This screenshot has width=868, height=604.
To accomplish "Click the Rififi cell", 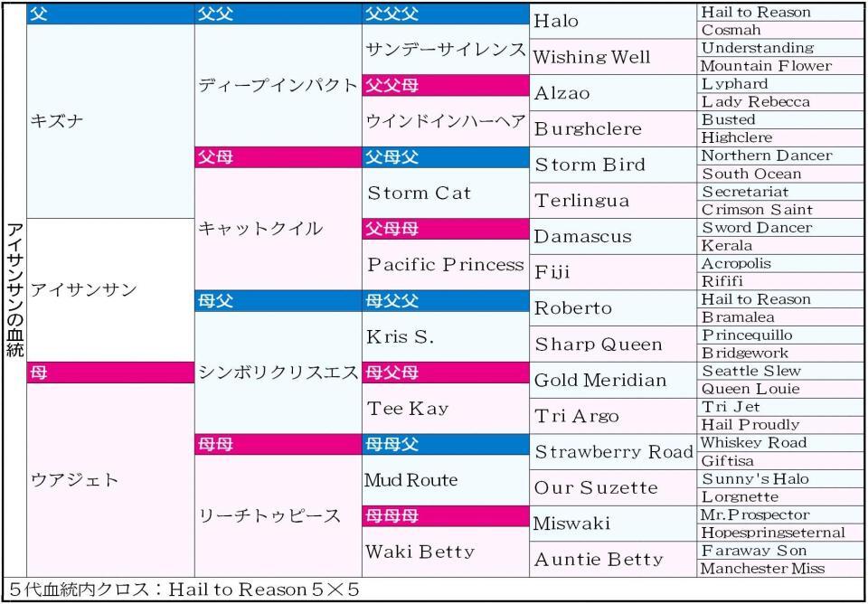I will click(x=780, y=281).
